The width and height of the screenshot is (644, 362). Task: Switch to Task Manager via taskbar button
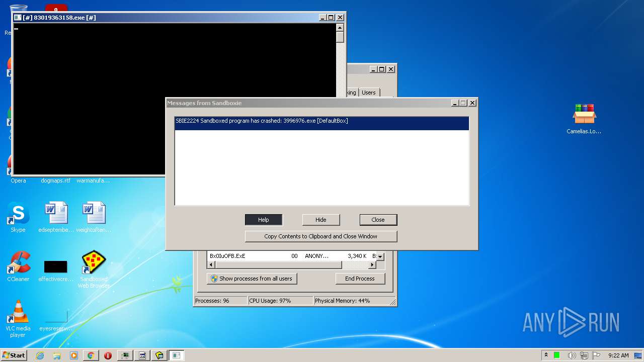tap(125, 355)
